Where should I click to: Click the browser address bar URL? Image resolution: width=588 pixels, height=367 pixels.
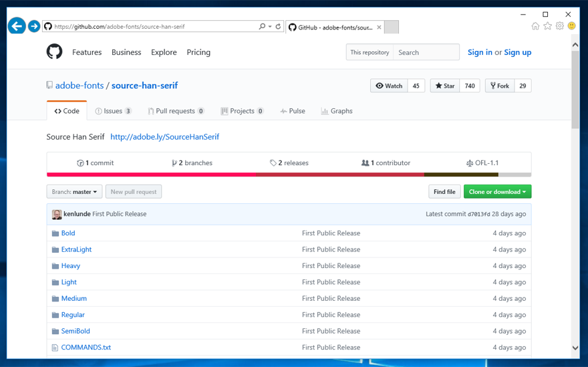[119, 27]
